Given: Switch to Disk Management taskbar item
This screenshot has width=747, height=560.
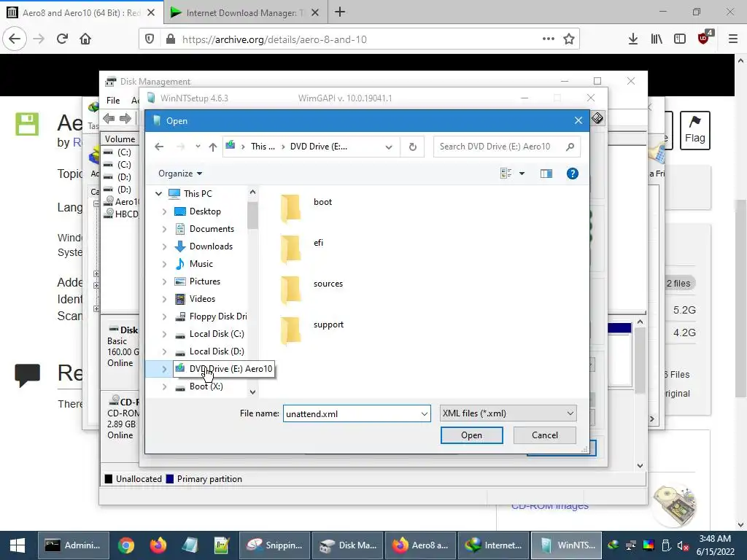Looking at the screenshot, I should coord(348,545).
